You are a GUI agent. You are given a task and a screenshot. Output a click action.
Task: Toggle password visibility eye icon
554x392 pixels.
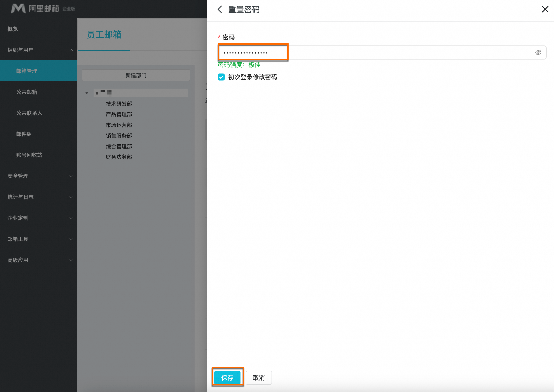click(x=538, y=53)
